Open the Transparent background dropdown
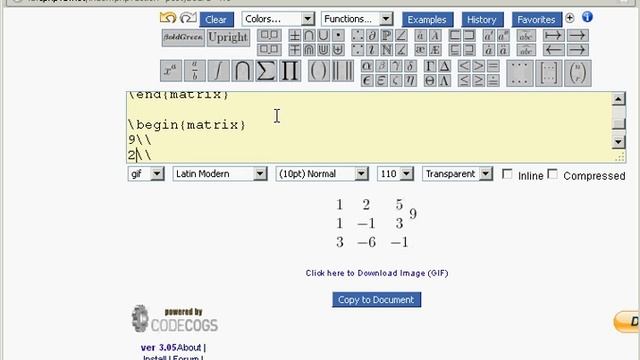 457,174
